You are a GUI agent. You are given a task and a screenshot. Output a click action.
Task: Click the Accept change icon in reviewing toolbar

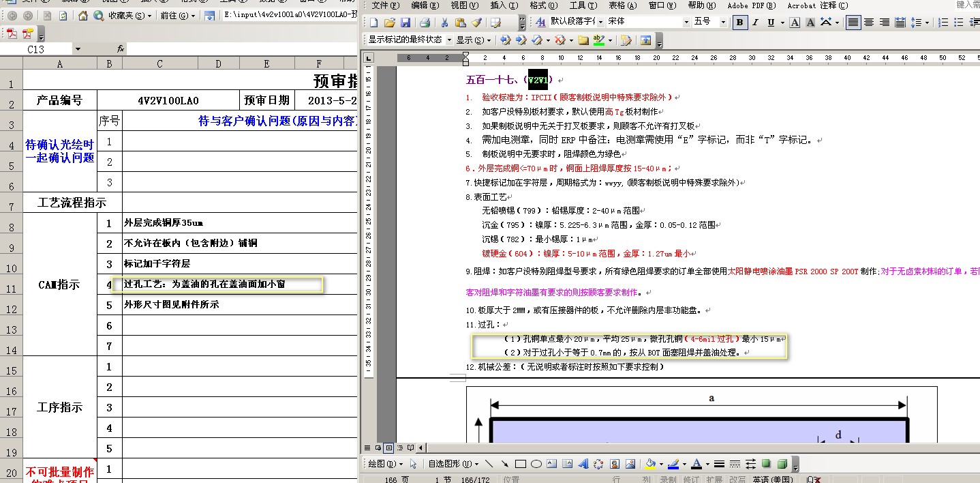pyautogui.click(x=537, y=40)
